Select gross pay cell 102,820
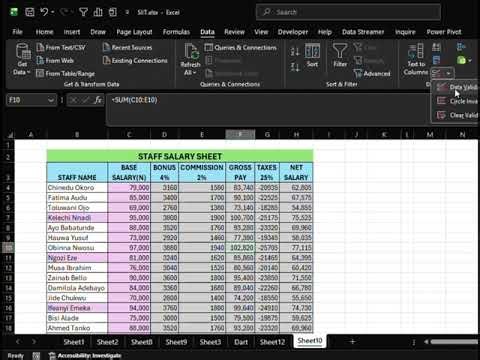 point(240,248)
